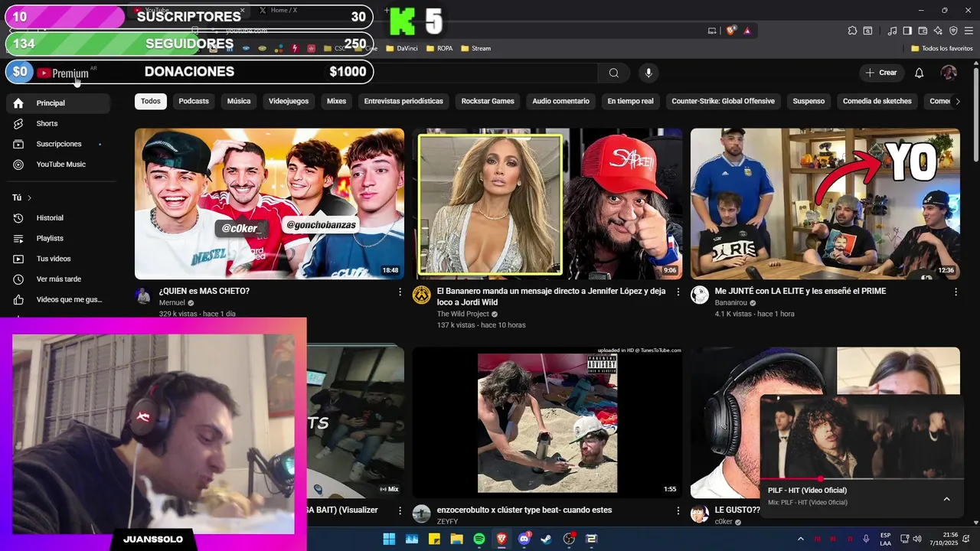The image size is (980, 551).
Task: Select the Mixes filter chip
Action: (336, 101)
